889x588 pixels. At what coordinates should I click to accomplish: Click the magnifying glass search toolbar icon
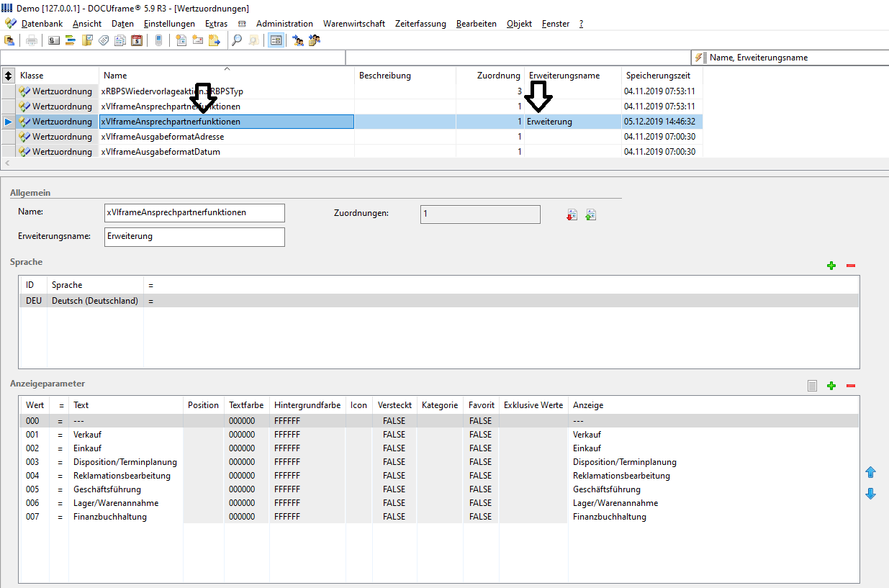(236, 40)
